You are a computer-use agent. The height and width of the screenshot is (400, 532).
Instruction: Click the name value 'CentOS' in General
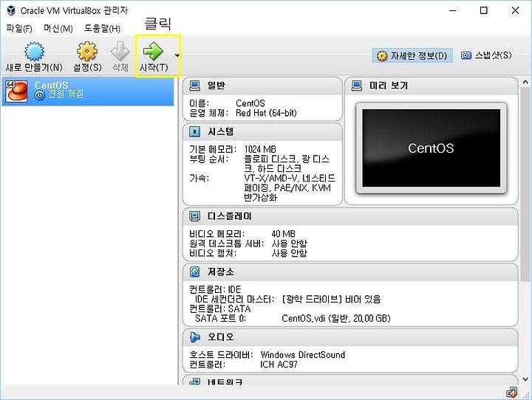coord(250,103)
